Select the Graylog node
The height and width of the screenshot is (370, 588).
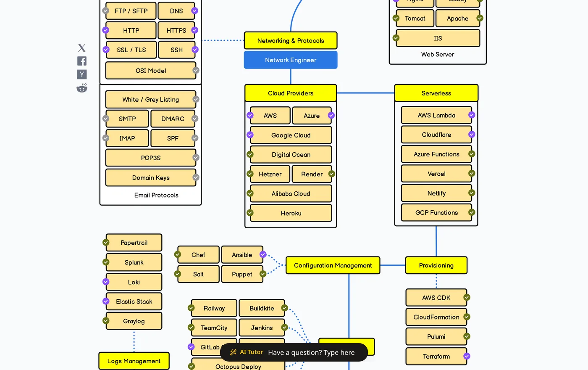click(134, 321)
